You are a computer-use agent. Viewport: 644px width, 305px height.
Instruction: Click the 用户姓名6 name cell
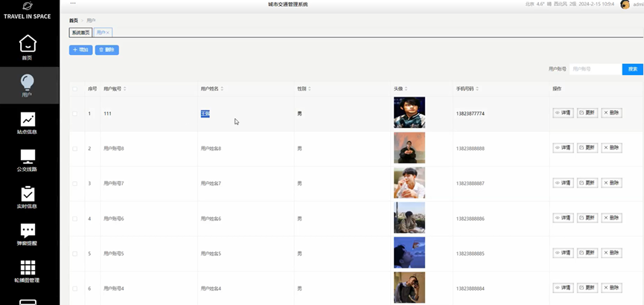pyautogui.click(x=211, y=219)
